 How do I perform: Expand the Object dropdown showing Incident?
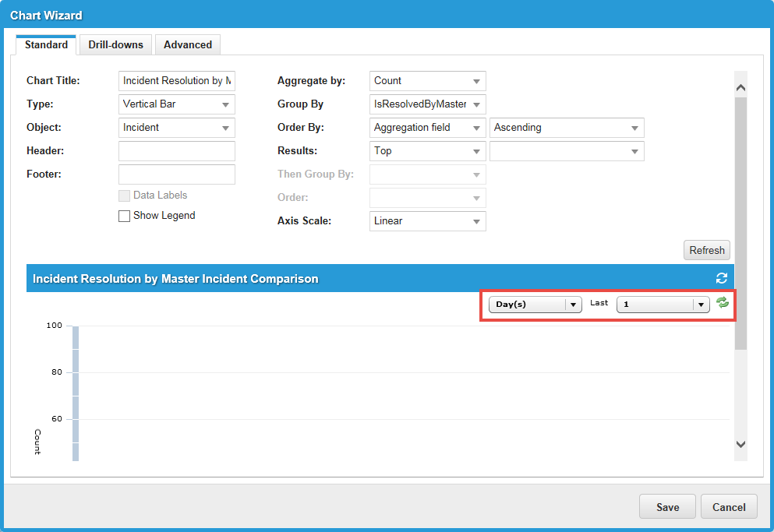tap(177, 128)
